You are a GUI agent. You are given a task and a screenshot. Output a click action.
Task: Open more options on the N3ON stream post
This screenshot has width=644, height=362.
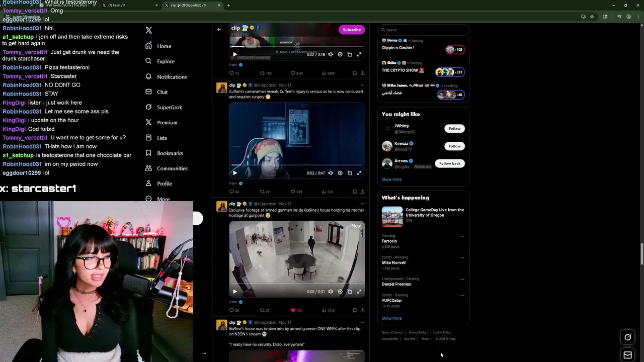coord(362,322)
